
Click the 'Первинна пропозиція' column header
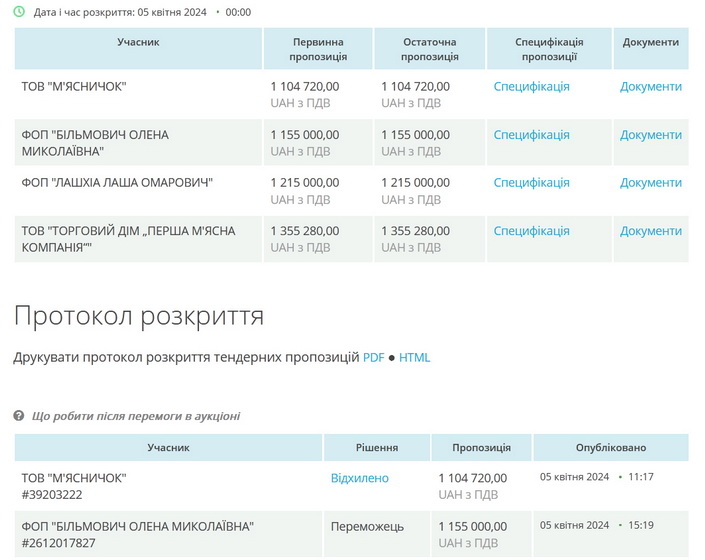pyautogui.click(x=318, y=49)
